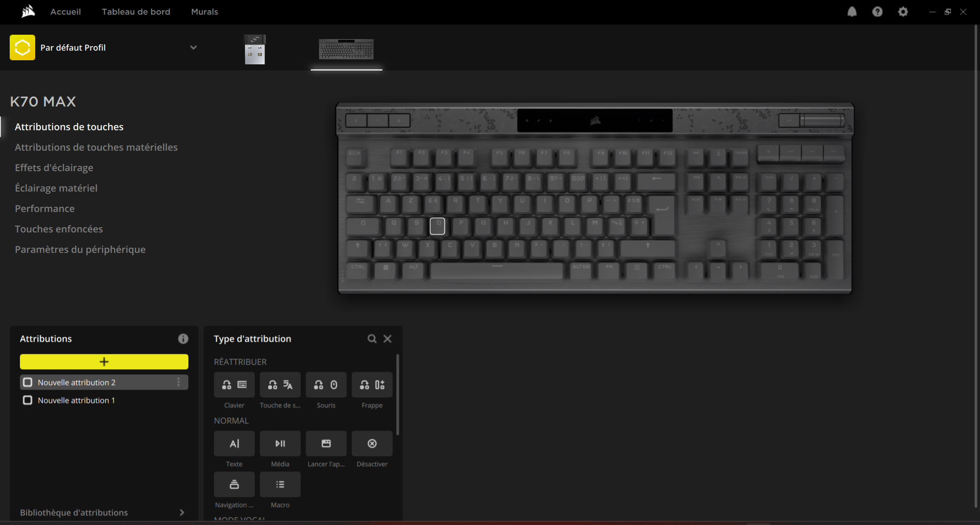Choose the Touche de s... remap icon
The image size is (980, 525).
click(280, 385)
